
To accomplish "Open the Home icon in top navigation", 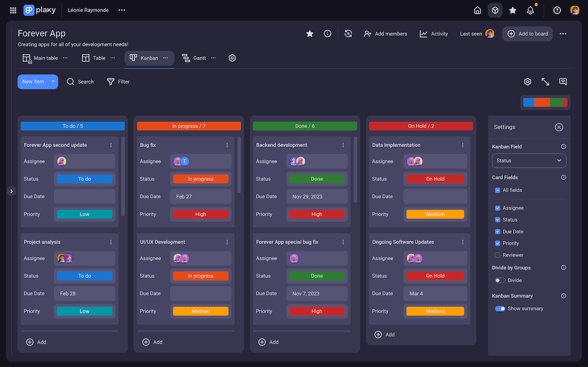I will coord(477,10).
